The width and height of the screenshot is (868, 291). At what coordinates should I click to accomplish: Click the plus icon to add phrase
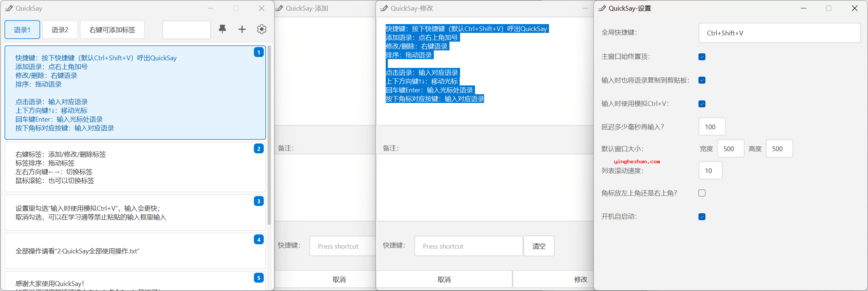point(242,29)
